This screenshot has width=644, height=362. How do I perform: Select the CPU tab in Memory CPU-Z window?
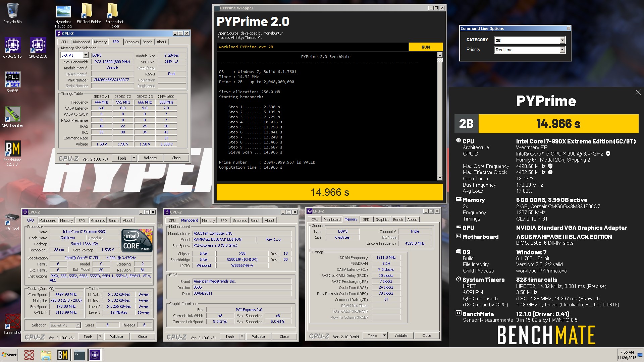tap(315, 220)
